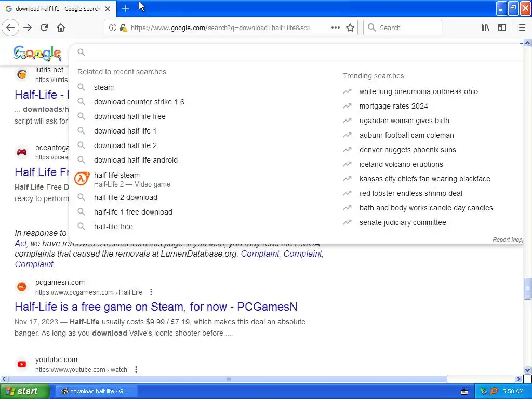Click the pcgamesn favicon
The width and height of the screenshot is (532, 399).
[22, 287]
